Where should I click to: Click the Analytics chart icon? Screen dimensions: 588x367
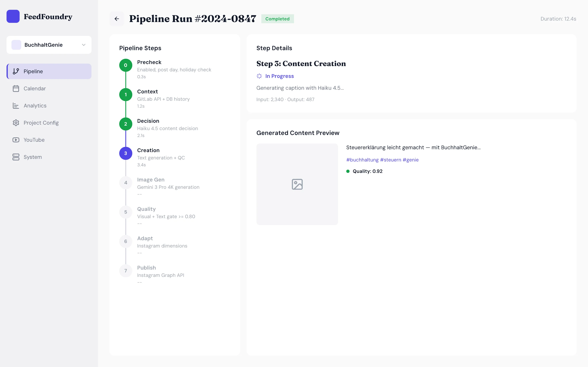tap(16, 106)
